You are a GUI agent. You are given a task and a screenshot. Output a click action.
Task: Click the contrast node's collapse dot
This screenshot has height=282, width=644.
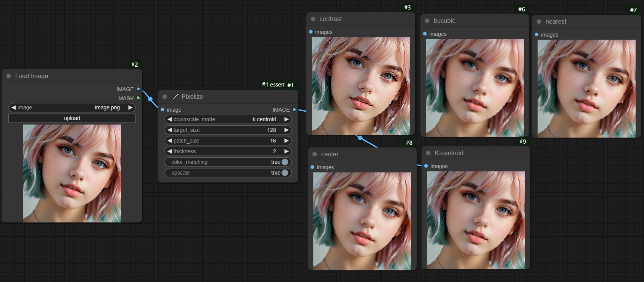coord(313,19)
